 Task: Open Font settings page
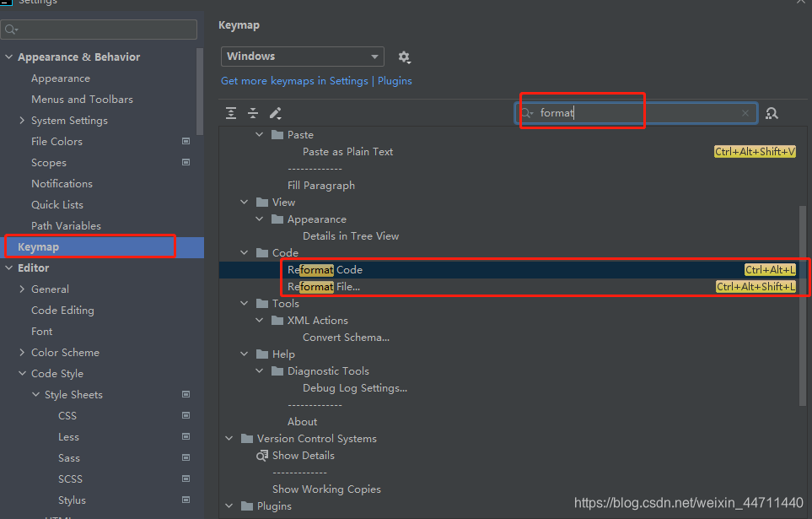[x=41, y=332]
